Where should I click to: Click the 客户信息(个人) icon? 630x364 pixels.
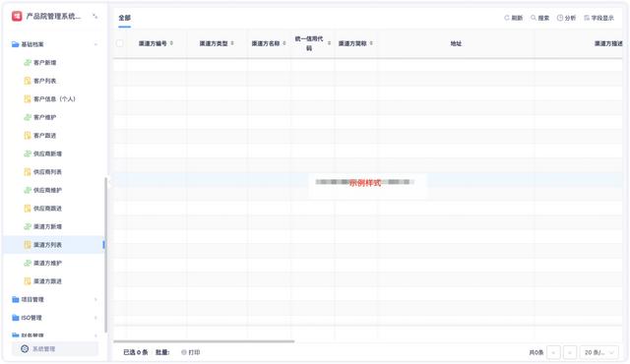28,98
